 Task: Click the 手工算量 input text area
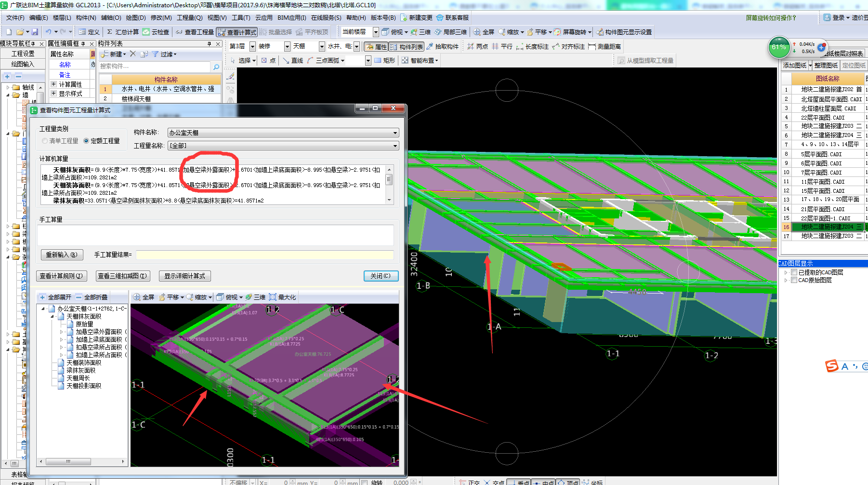pyautogui.click(x=216, y=235)
